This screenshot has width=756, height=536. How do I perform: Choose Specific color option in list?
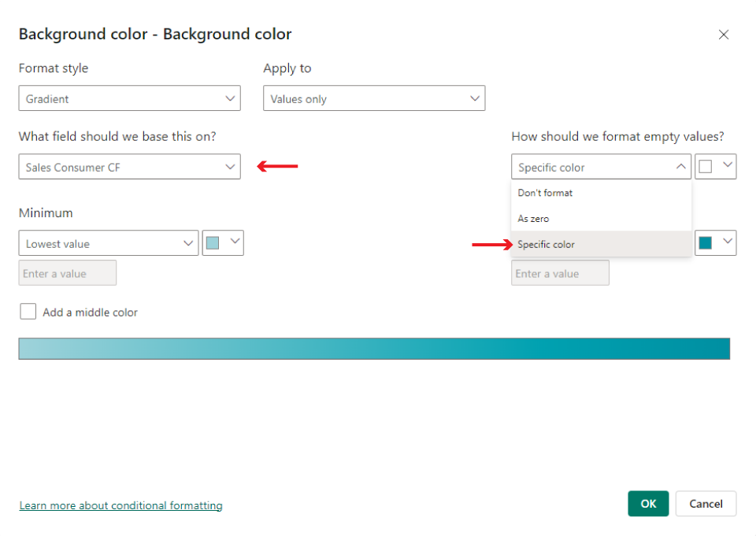(x=601, y=244)
